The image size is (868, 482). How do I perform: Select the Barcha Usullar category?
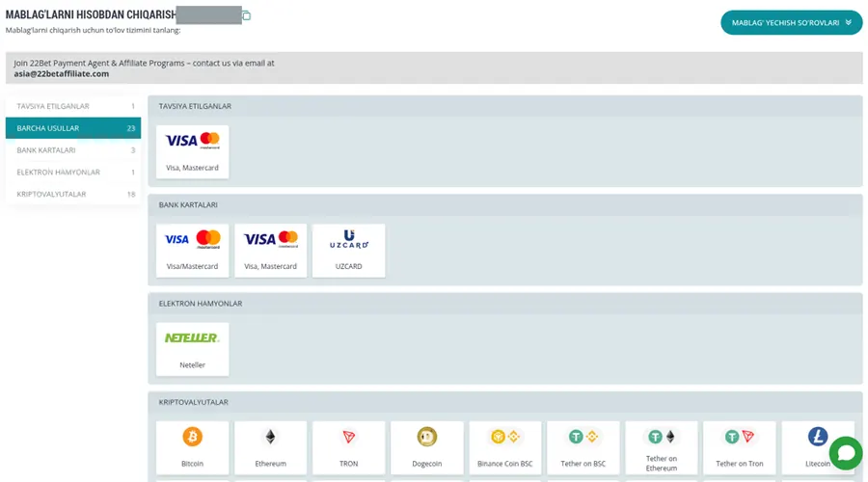coord(73,128)
